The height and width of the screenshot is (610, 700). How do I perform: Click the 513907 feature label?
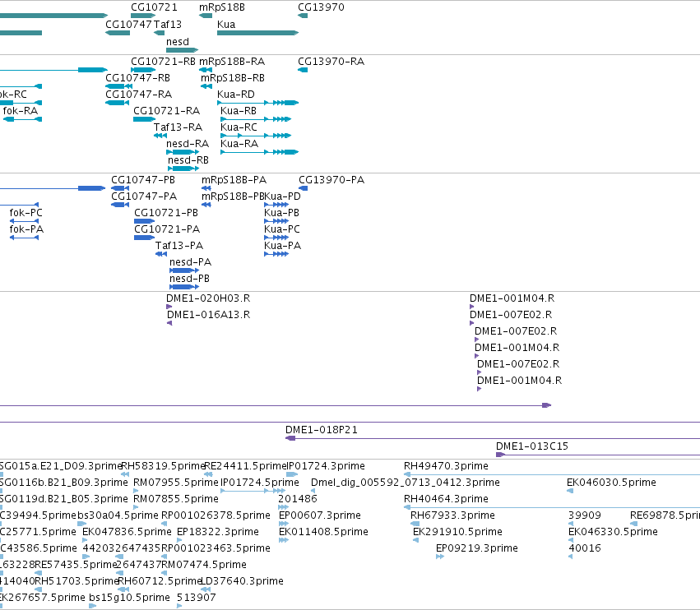[197, 598]
